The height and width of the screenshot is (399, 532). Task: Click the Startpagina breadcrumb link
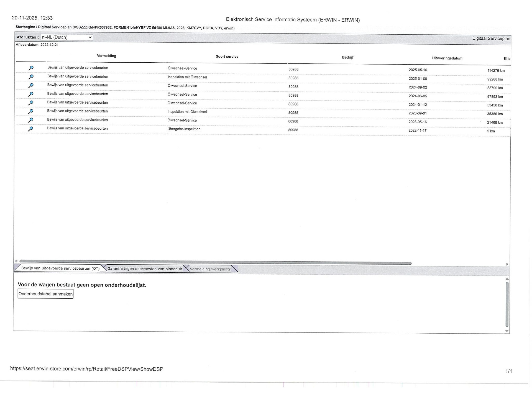(x=25, y=27)
